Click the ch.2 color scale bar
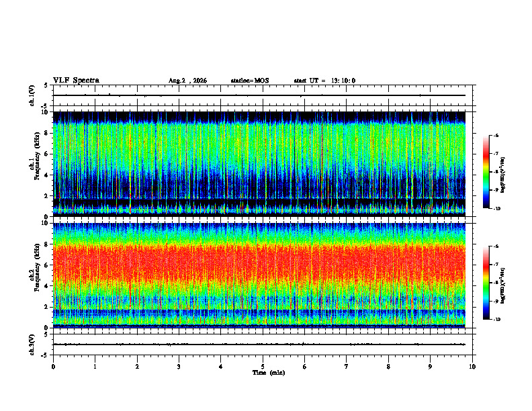This screenshot has height=411, width=532. pos(486,283)
